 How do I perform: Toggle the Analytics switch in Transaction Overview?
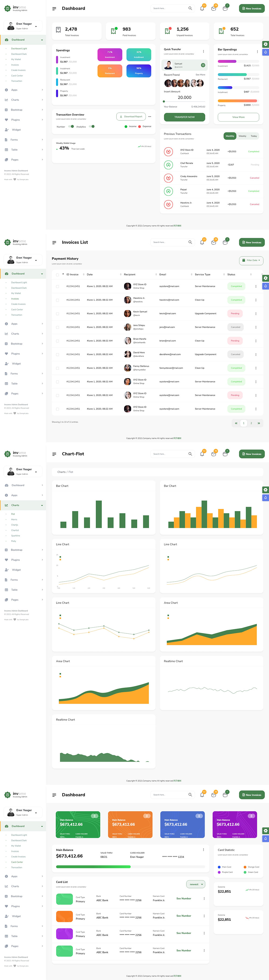[x=92, y=126]
